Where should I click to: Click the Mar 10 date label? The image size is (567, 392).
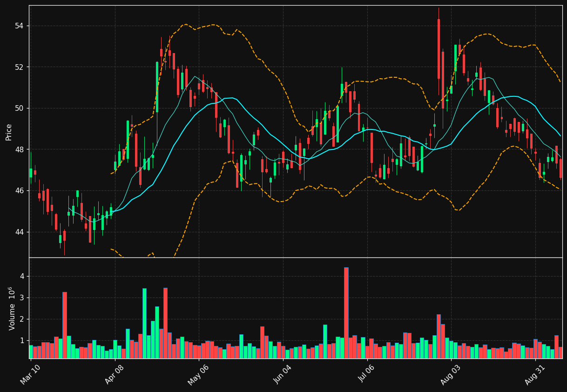(x=29, y=375)
